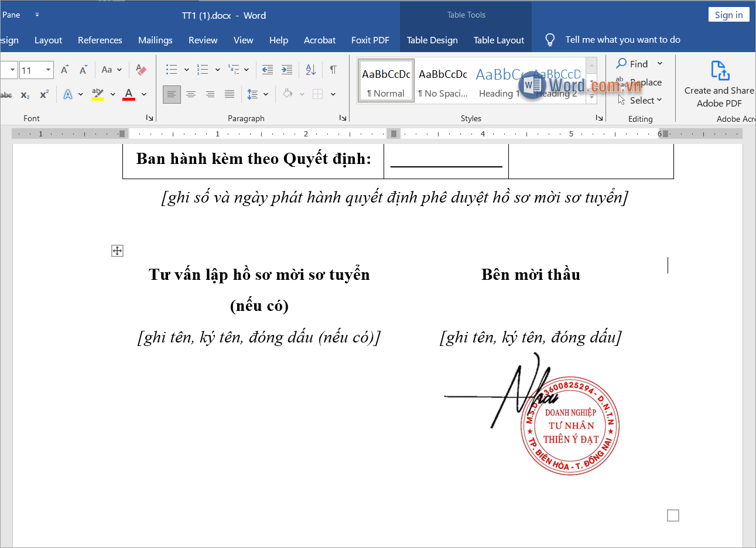This screenshot has width=756, height=548.
Task: Expand the Borders dropdown arrow
Action: [x=333, y=94]
